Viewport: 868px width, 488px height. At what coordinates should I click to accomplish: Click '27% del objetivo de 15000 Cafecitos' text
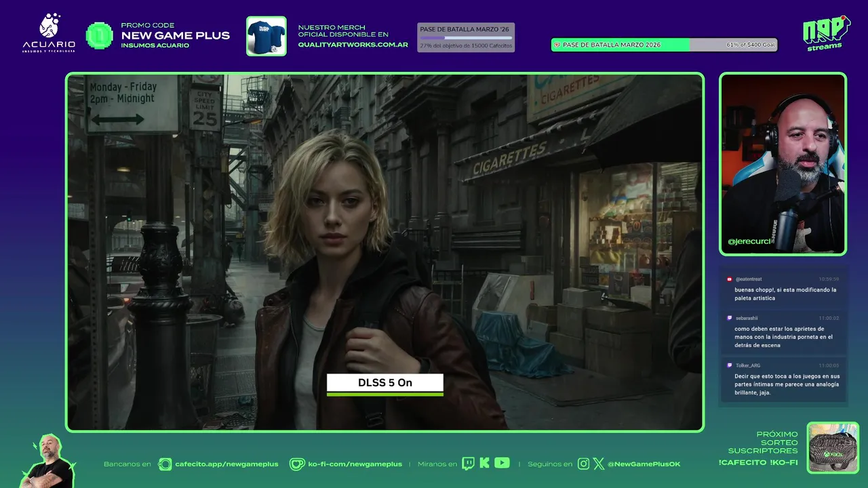coord(465,45)
